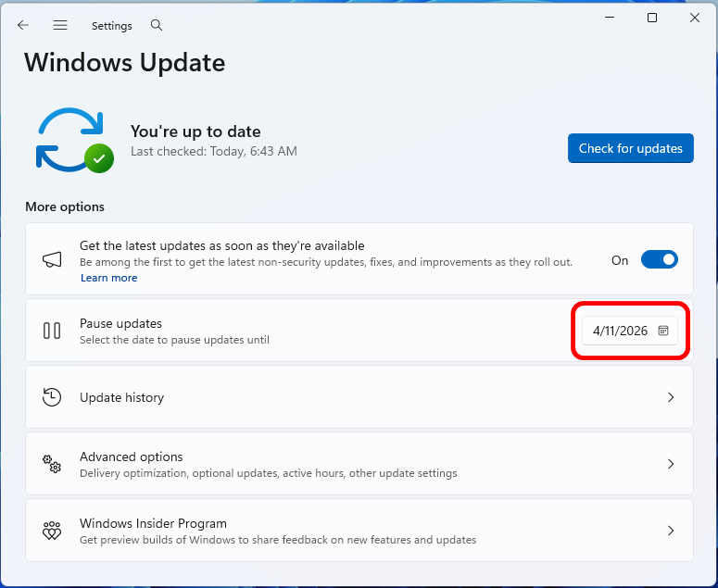
Task: Expand Advanced options chevron
Action: [671, 464]
